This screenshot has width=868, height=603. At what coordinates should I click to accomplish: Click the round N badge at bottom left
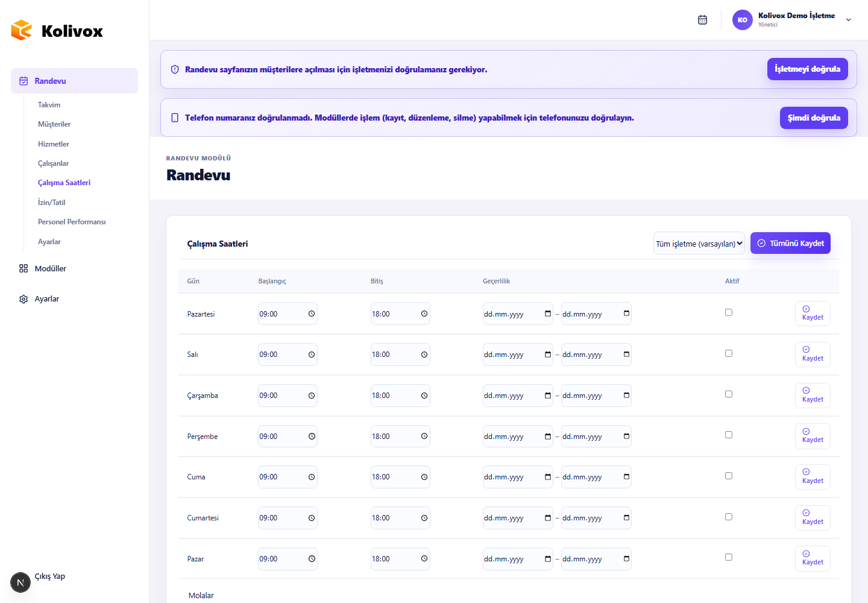pyautogui.click(x=20, y=582)
